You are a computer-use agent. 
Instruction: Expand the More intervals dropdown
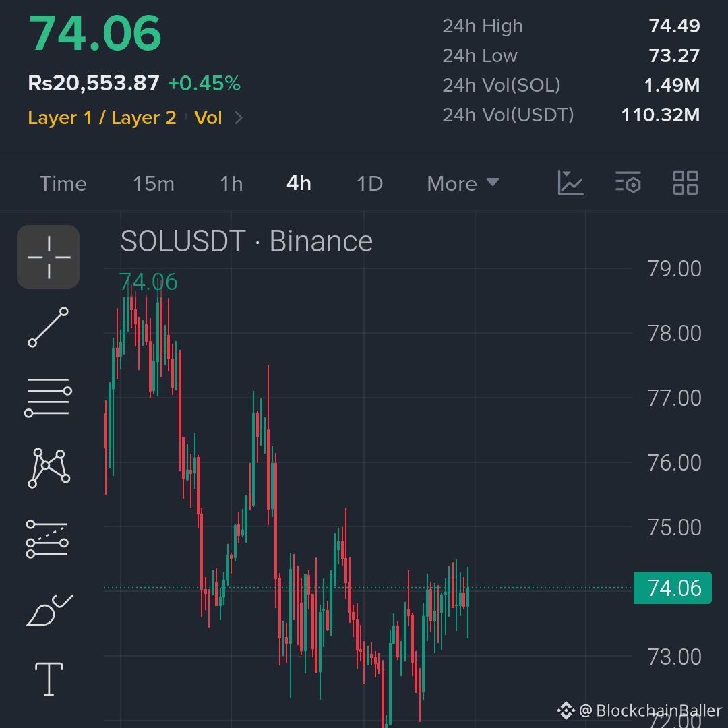tap(463, 184)
